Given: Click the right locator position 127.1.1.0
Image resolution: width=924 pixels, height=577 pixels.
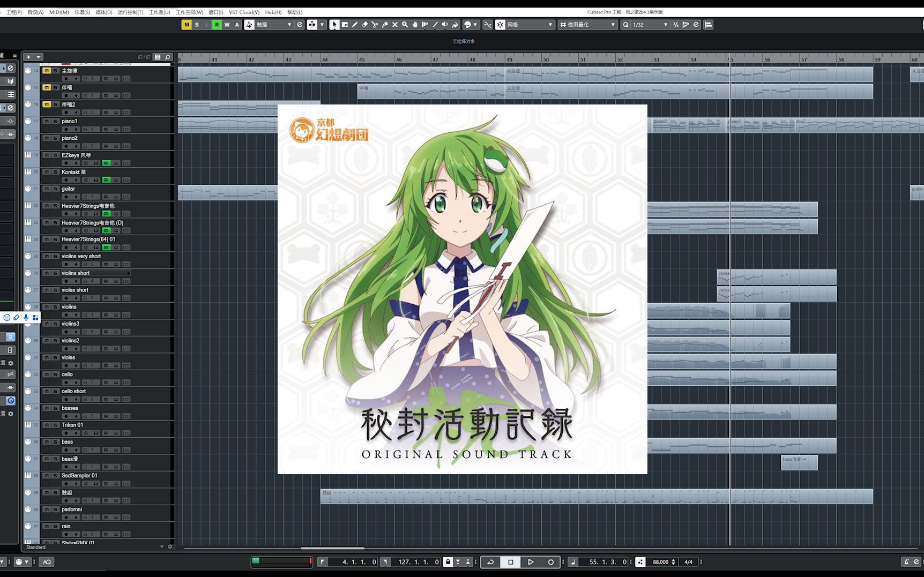Looking at the screenshot, I should click(x=415, y=562).
